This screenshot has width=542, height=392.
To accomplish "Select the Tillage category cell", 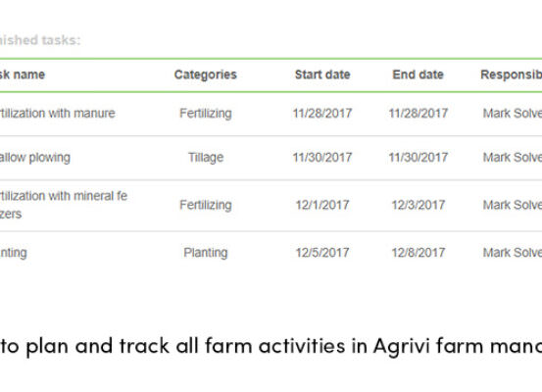I will [206, 158].
